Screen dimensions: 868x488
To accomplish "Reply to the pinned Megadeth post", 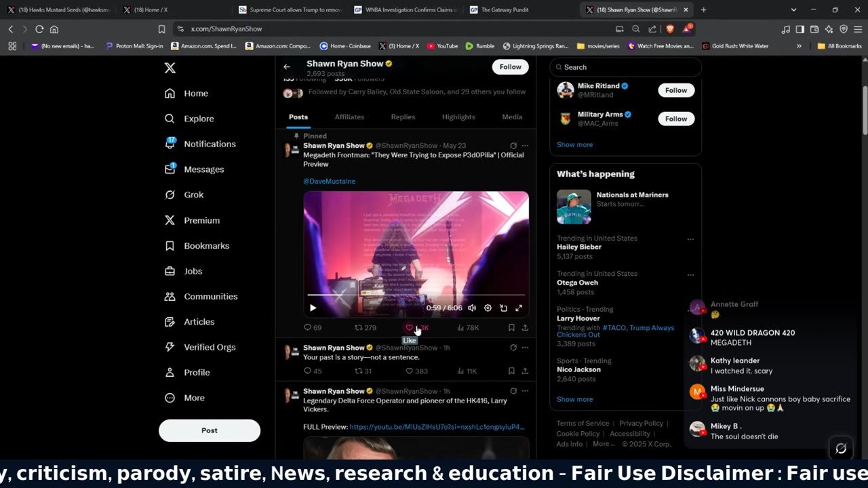I will click(x=313, y=328).
